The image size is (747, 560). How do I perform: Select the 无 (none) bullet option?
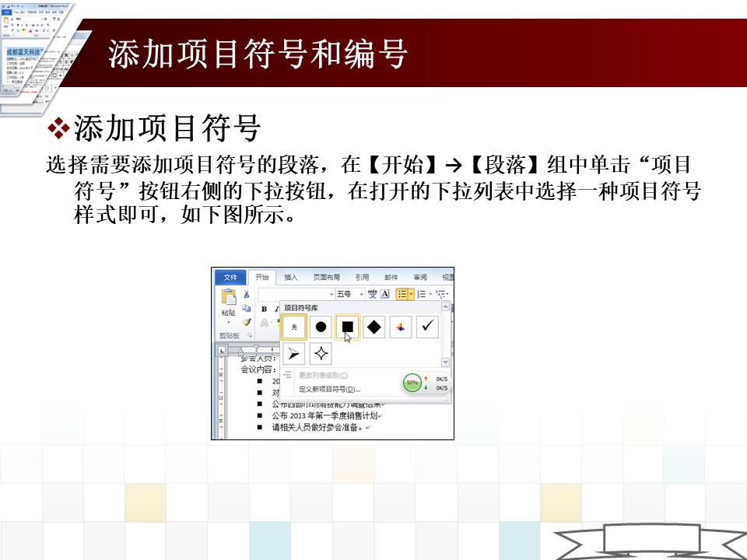tap(294, 327)
